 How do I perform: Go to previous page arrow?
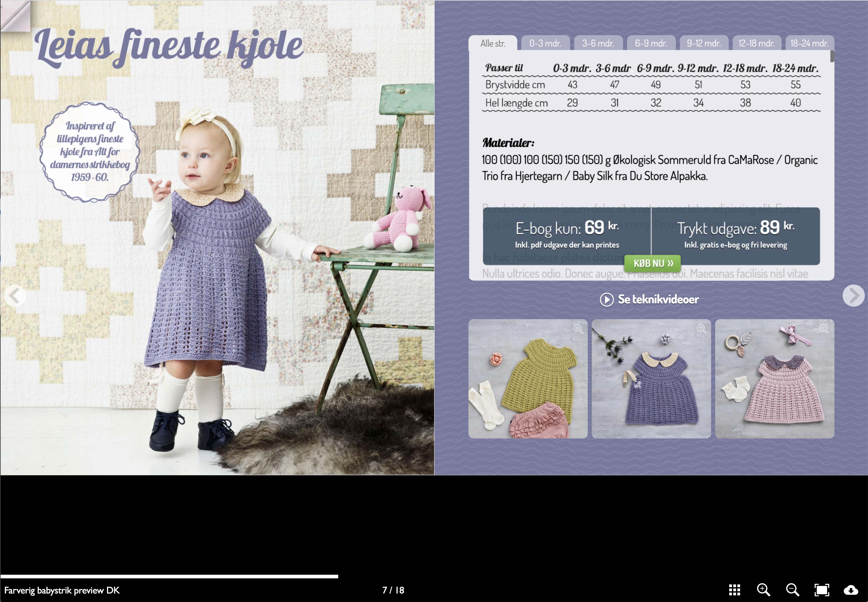click(15, 296)
